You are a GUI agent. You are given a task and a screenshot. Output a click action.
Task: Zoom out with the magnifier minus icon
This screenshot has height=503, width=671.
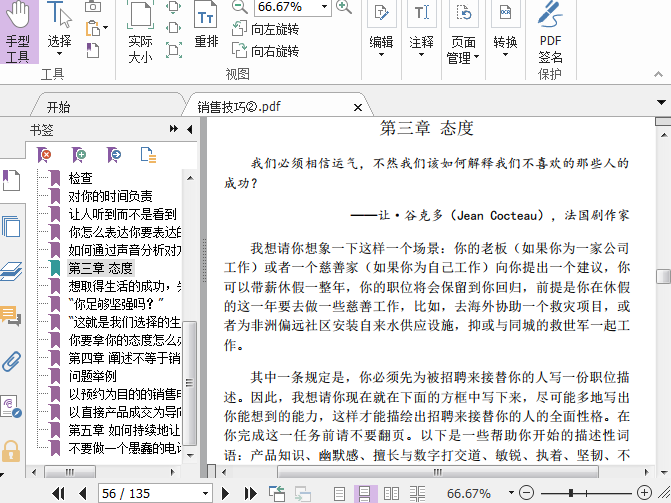pyautogui.click(x=239, y=6)
